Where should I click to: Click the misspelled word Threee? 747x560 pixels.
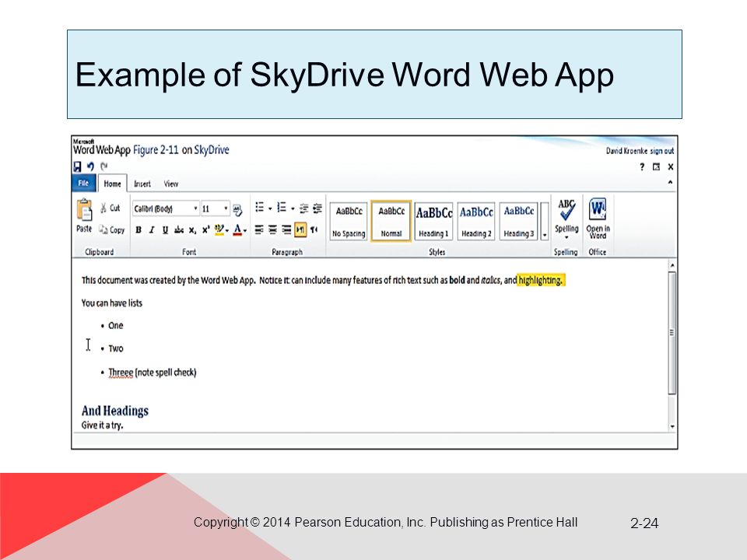121,373
